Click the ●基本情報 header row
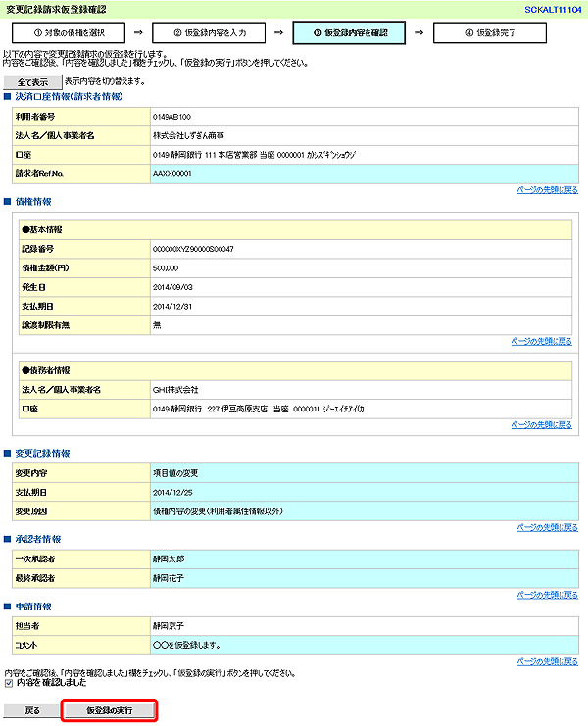The height and width of the screenshot is (726, 588). tap(295, 230)
